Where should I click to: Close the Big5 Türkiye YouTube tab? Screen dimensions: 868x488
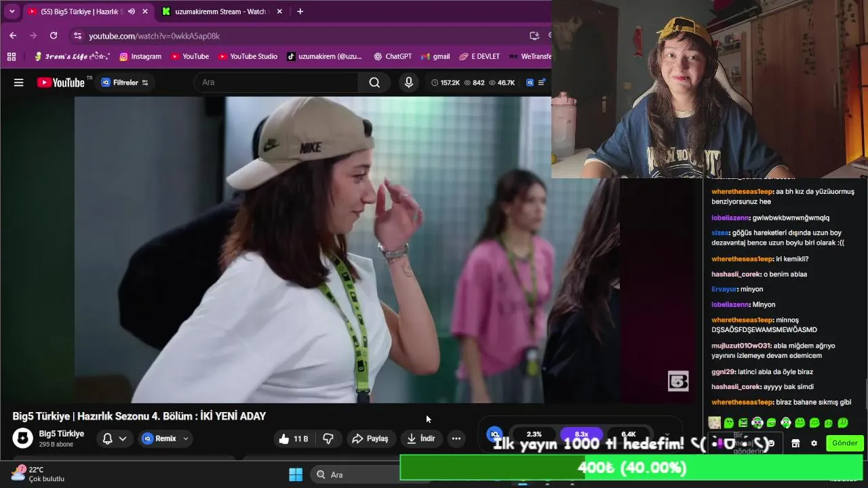click(x=144, y=12)
